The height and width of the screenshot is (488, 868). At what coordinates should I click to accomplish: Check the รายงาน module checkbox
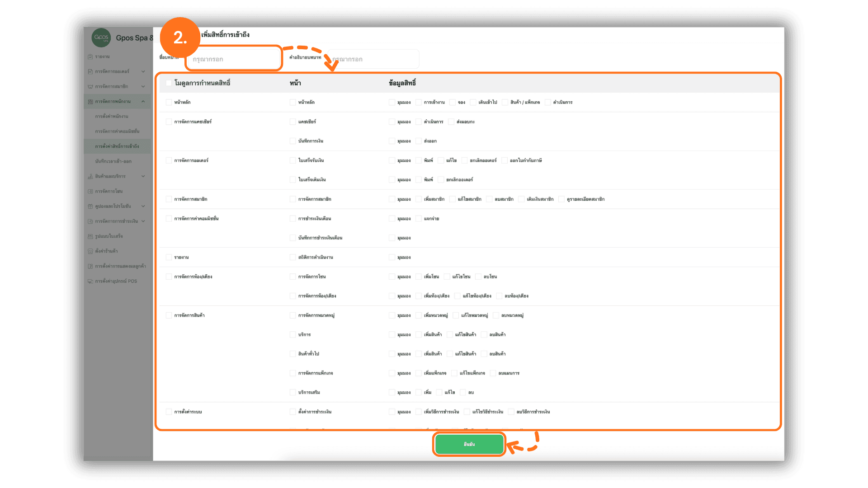click(169, 257)
